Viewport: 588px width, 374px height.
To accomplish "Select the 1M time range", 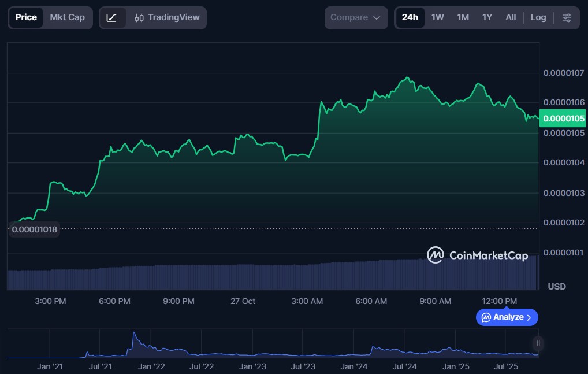I will pyautogui.click(x=463, y=18).
